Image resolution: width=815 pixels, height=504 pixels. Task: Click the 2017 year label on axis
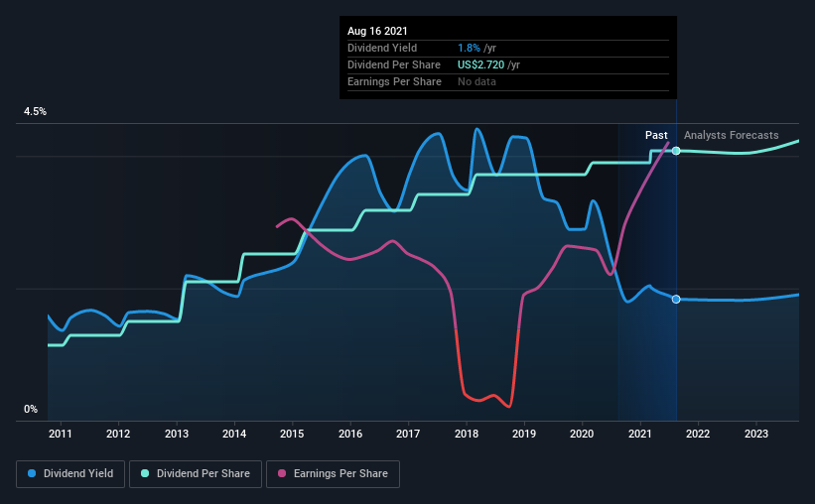pos(408,434)
